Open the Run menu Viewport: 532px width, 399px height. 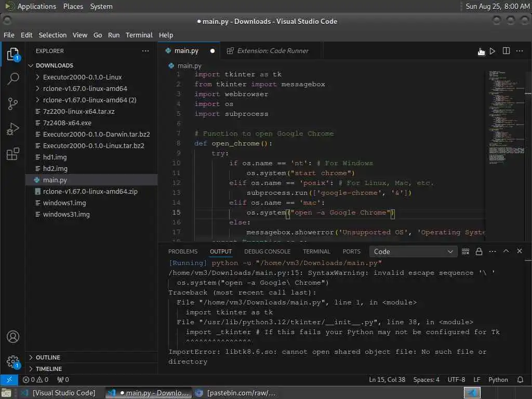(x=114, y=35)
